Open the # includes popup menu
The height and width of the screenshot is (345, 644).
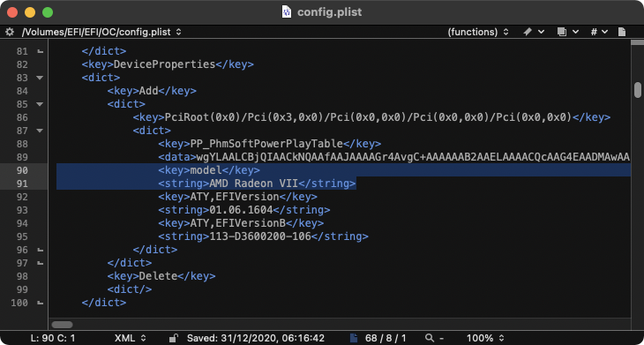(594, 32)
